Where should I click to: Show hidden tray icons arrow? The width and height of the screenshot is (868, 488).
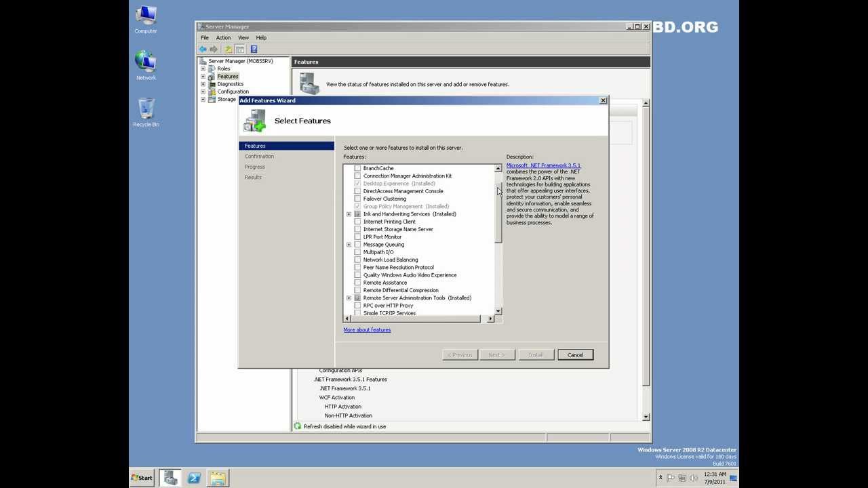(x=660, y=478)
